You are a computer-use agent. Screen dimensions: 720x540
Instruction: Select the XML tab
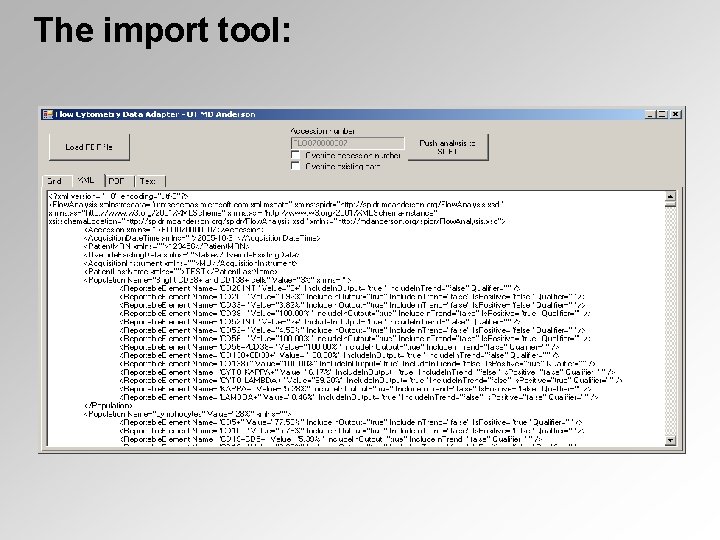[87, 180]
